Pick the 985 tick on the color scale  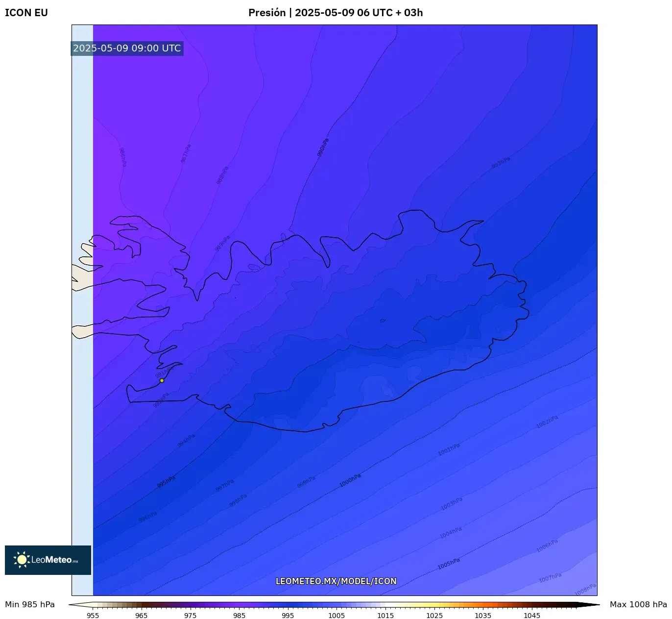239,616
